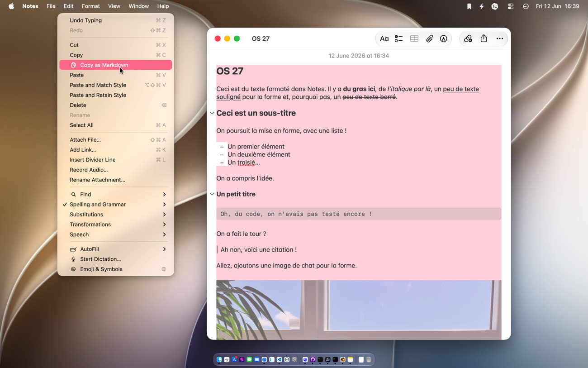Open the View menu

[x=114, y=6]
